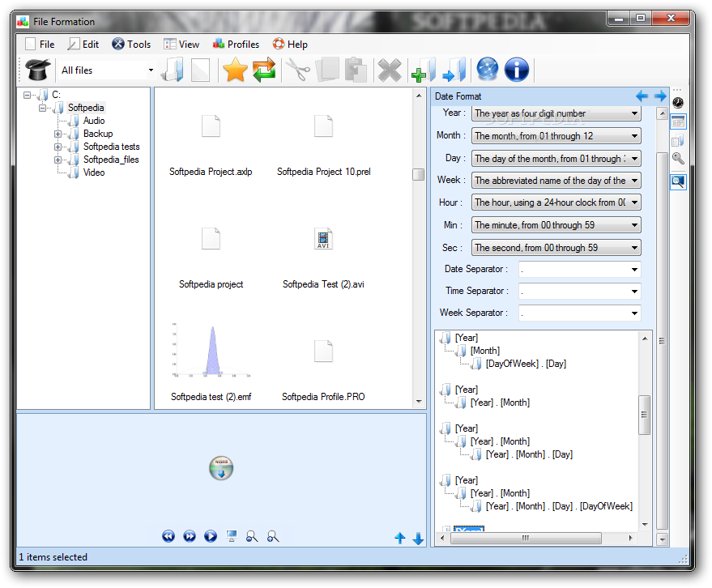
Task: Select the Audio folder in tree
Action: click(x=93, y=121)
